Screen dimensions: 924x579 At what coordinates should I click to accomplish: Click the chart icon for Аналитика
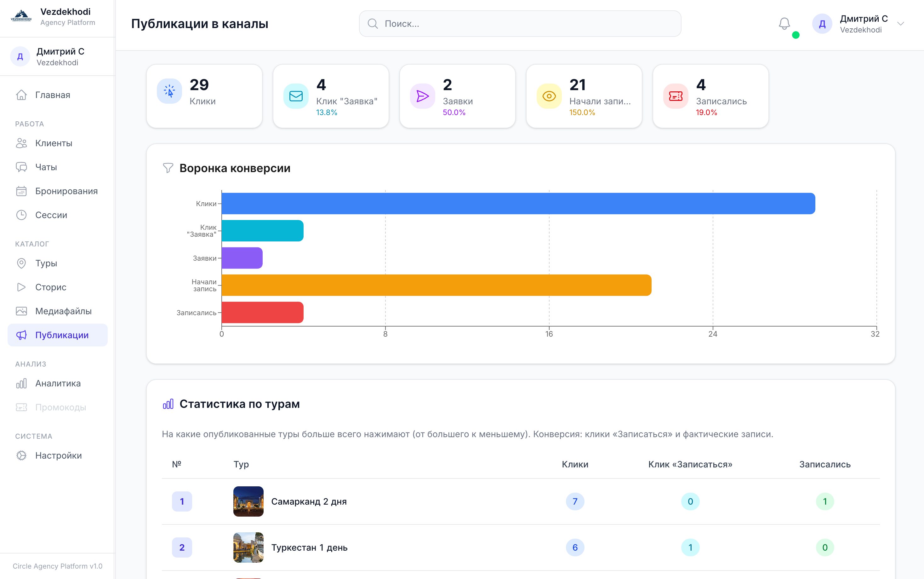(x=21, y=383)
